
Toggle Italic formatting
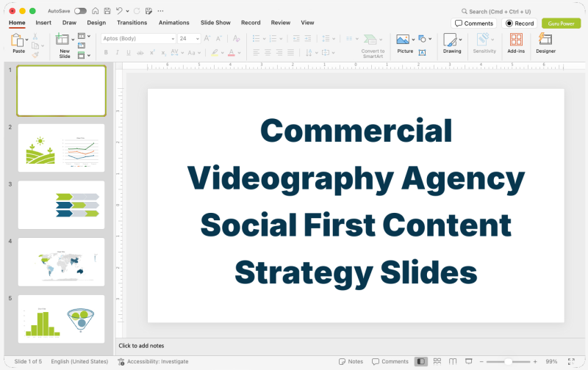(x=118, y=53)
